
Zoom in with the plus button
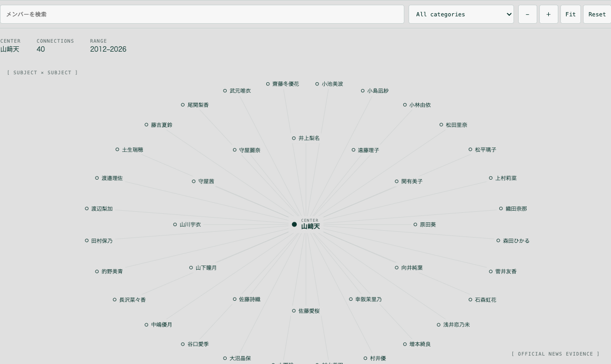pyautogui.click(x=549, y=14)
